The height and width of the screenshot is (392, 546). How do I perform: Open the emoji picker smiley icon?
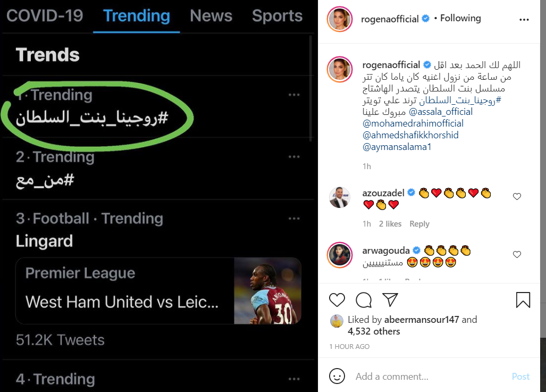pyautogui.click(x=337, y=376)
